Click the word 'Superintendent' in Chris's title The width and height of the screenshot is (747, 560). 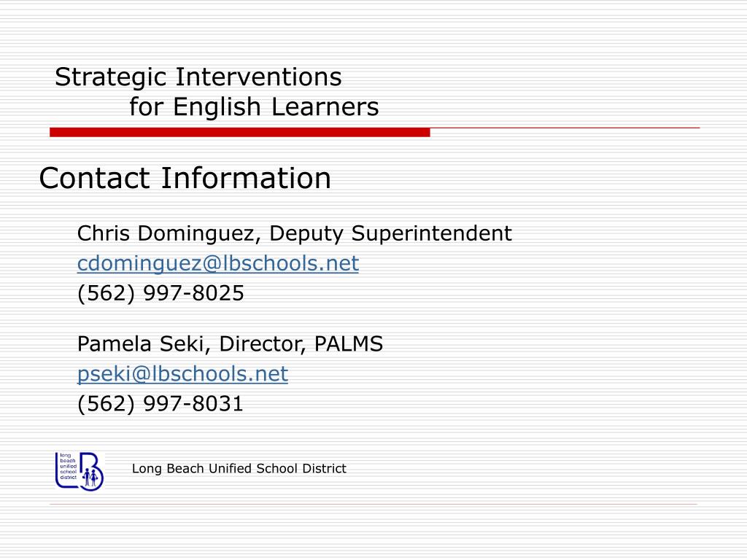coord(432,233)
